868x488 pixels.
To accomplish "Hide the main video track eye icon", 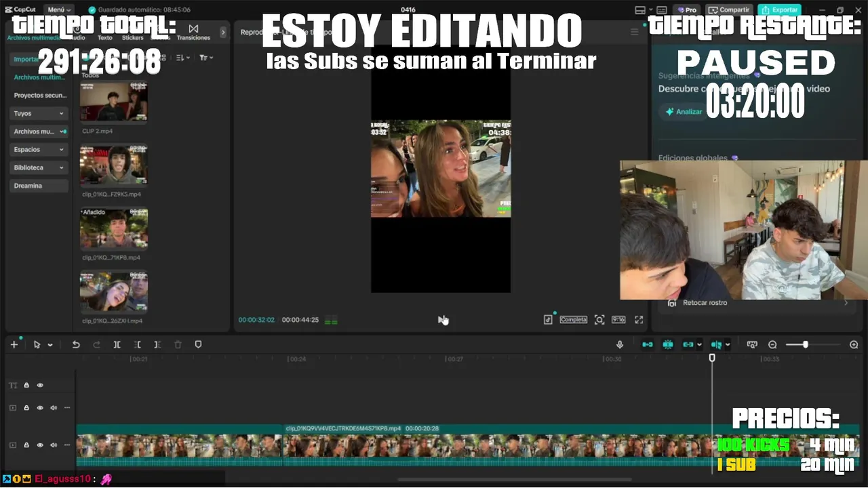I will 40,445.
